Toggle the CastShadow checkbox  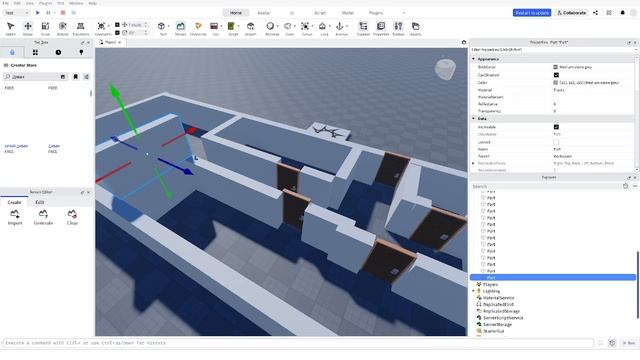pyautogui.click(x=556, y=75)
